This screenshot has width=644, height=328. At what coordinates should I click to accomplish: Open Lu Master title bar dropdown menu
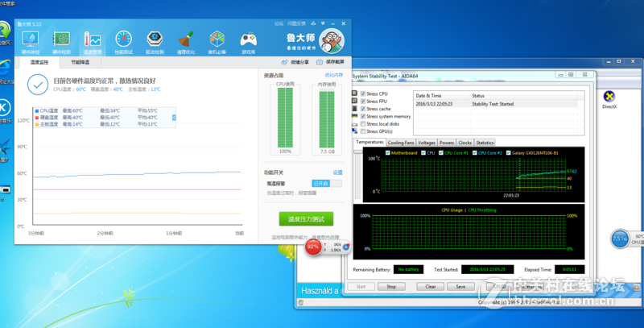(x=324, y=23)
